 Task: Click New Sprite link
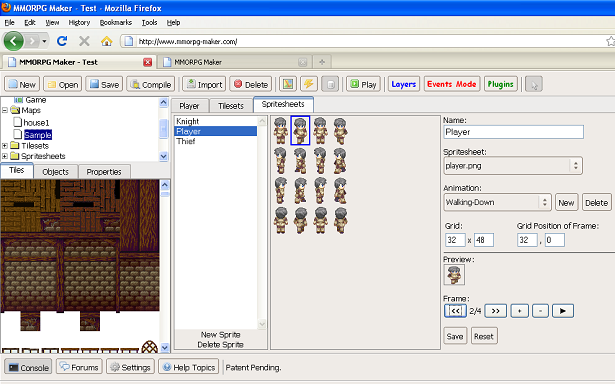click(220, 335)
